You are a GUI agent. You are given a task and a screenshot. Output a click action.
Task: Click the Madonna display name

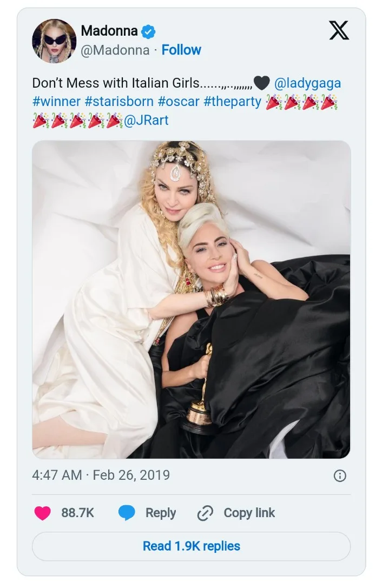(109, 31)
